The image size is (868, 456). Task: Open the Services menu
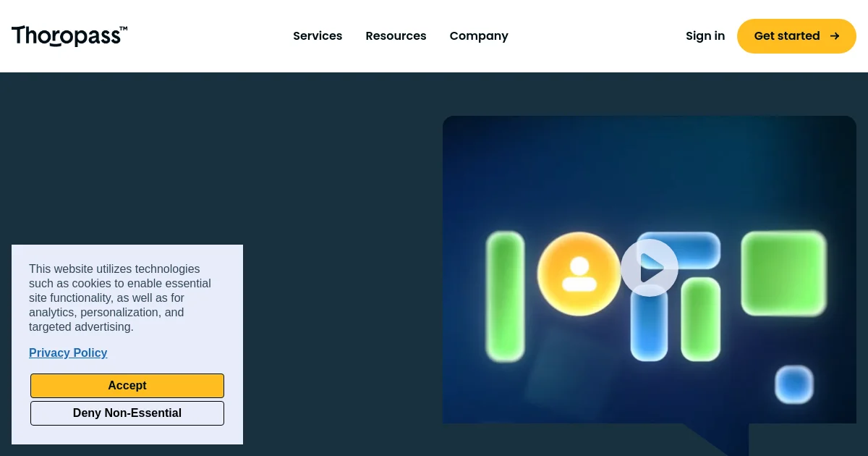point(318,36)
